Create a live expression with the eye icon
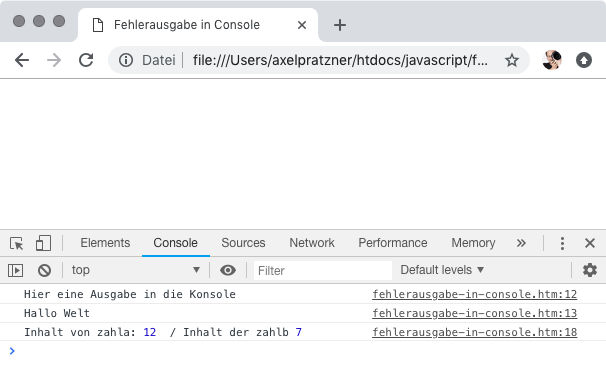 pos(228,270)
